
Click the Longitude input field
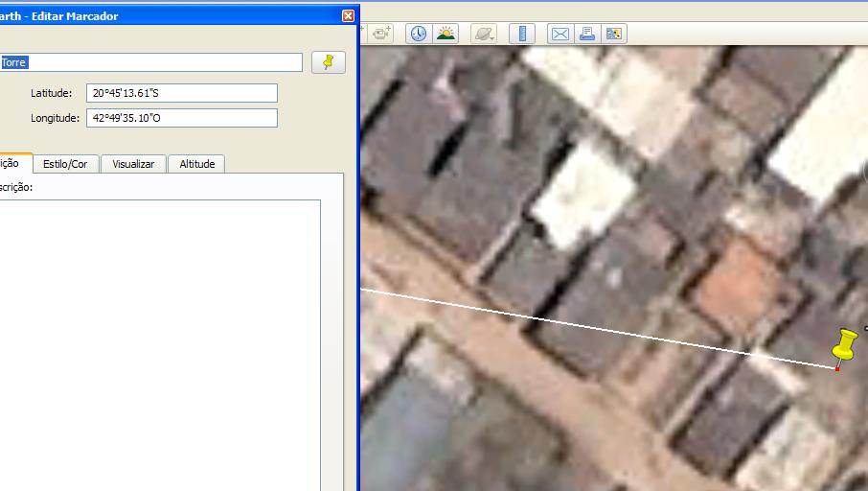point(182,118)
